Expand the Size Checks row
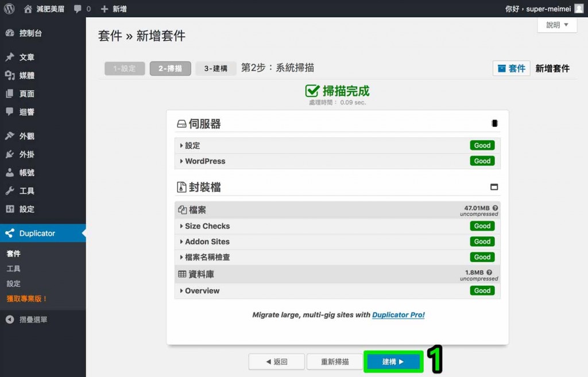 (337, 226)
